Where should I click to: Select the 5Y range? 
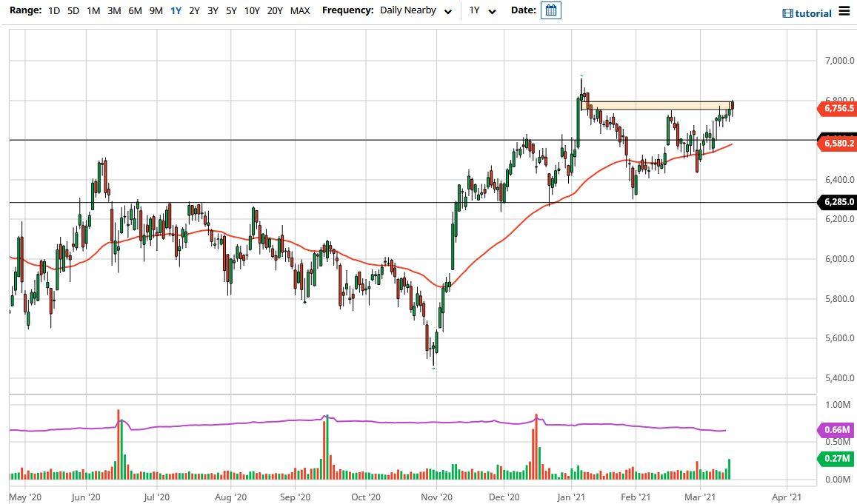click(230, 11)
